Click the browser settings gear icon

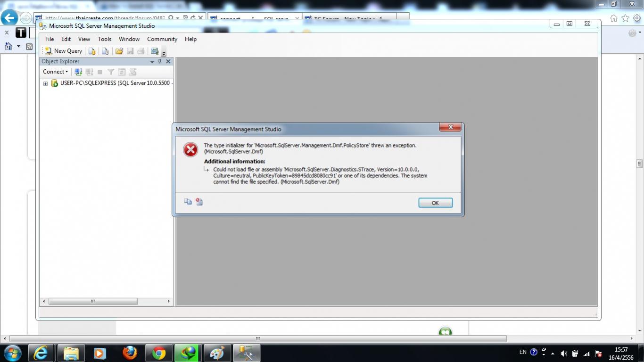tap(637, 18)
